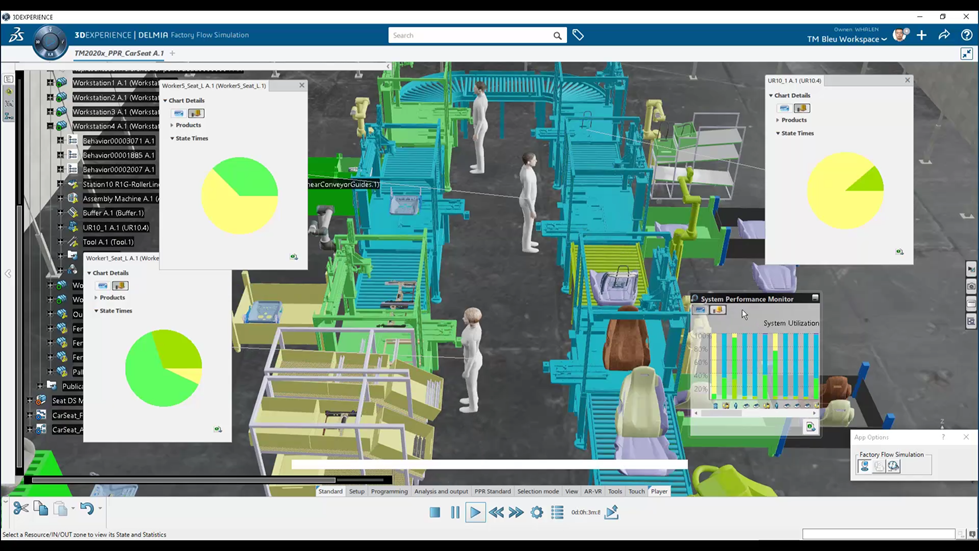Click the Cut scissors icon
Viewport: 979px width, 551px height.
click(21, 508)
